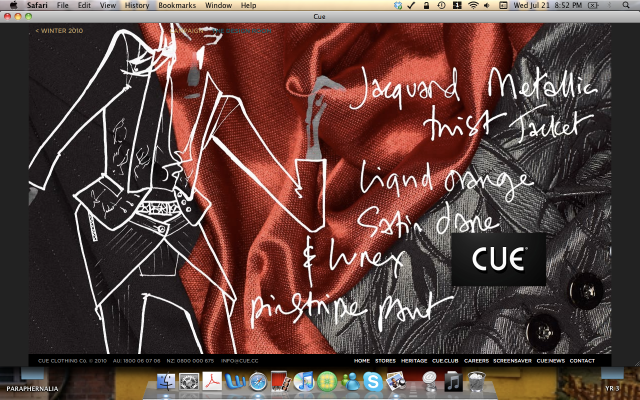Click the INFO@CUE.CC email link
Screen dimensions: 640x400
tap(240, 361)
